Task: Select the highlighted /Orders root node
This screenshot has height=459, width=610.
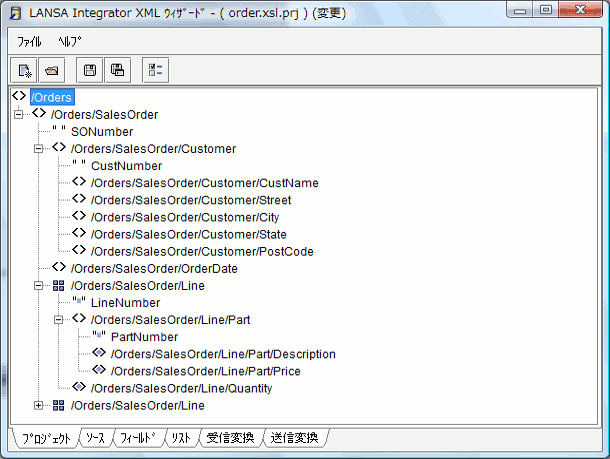Action: coord(52,97)
